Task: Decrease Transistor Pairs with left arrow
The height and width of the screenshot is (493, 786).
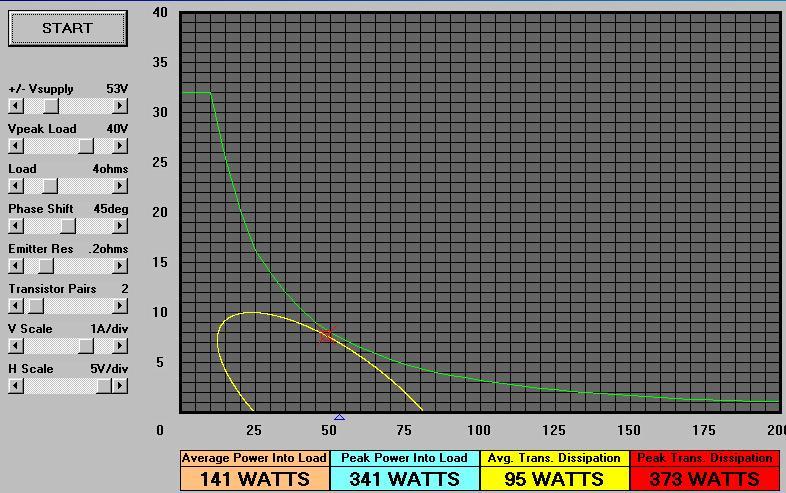Action: pyautogui.click(x=16, y=306)
